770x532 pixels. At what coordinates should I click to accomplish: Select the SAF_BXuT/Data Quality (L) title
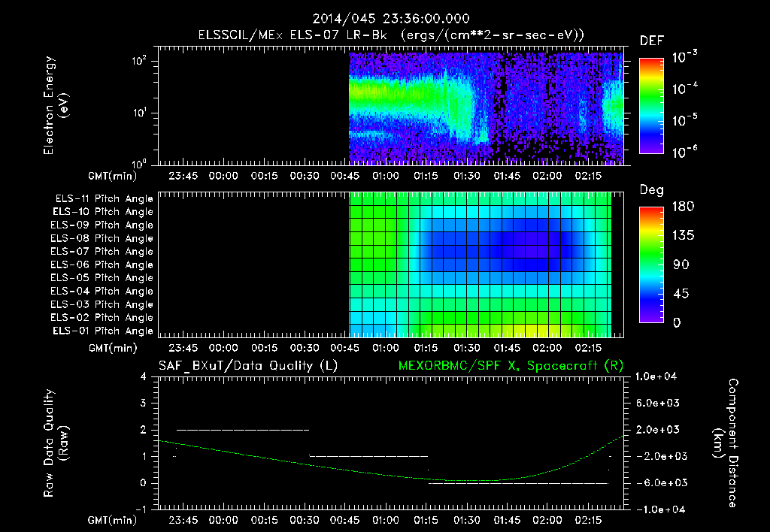point(248,366)
